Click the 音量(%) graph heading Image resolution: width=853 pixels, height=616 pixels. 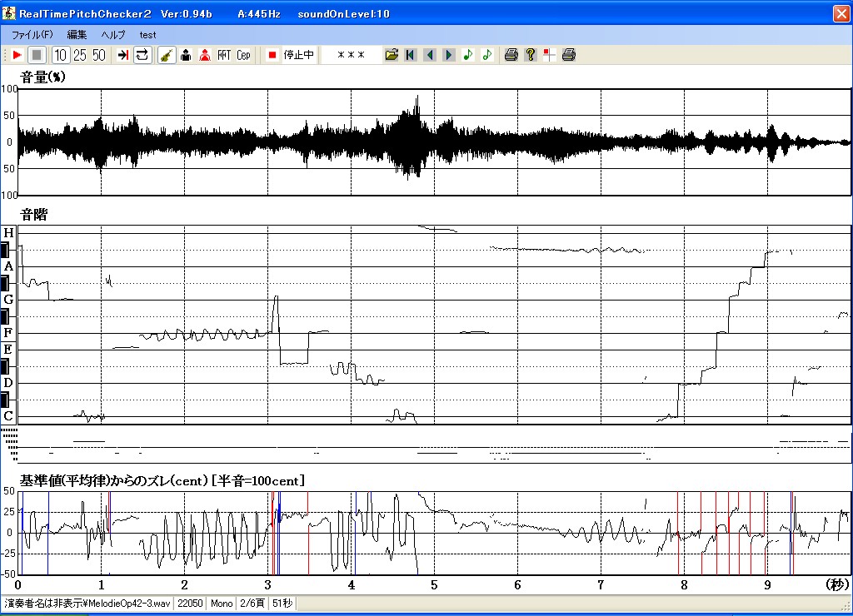pyautogui.click(x=42, y=77)
